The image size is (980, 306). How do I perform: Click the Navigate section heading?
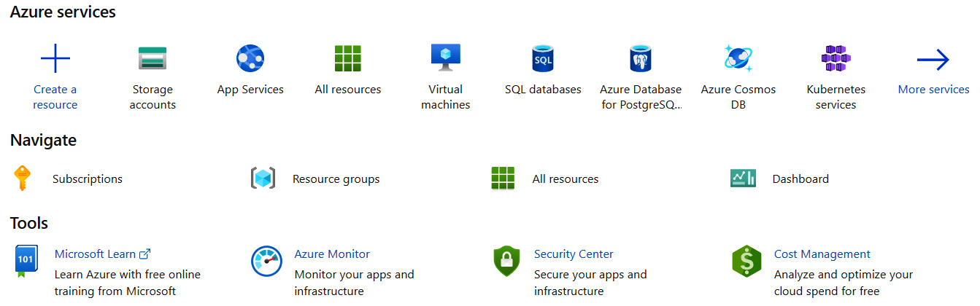pos(43,141)
